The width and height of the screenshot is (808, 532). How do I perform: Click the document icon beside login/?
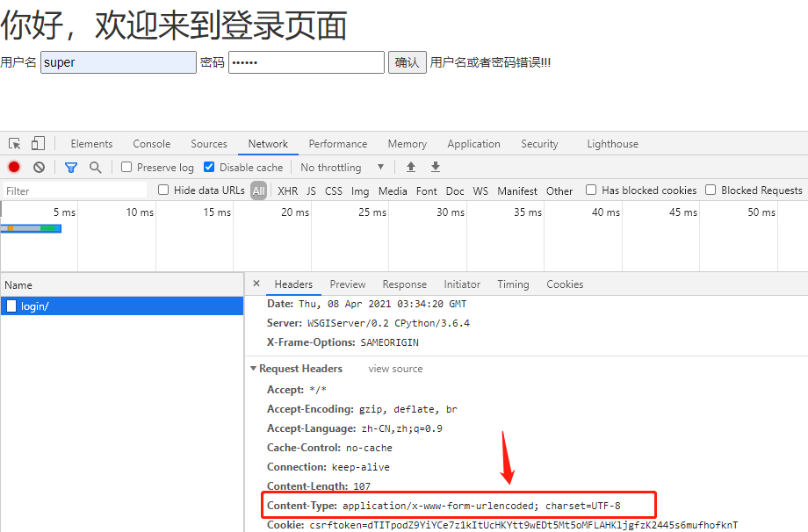tap(11, 306)
